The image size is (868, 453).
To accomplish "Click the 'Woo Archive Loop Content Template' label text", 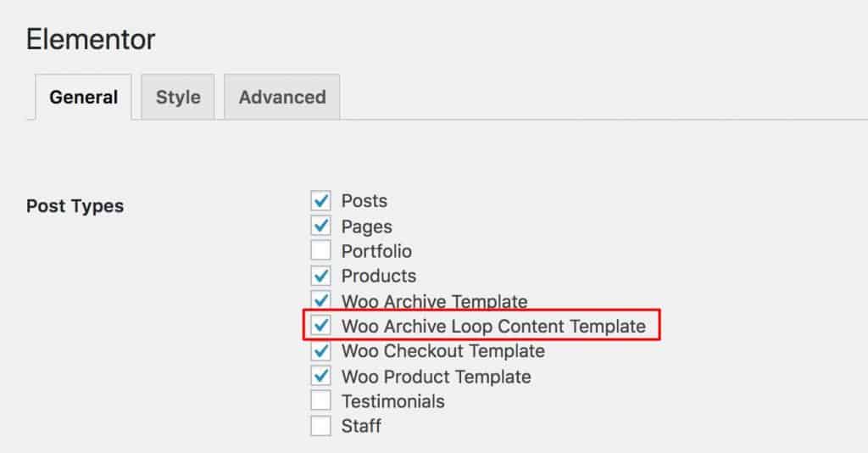I will (493, 326).
